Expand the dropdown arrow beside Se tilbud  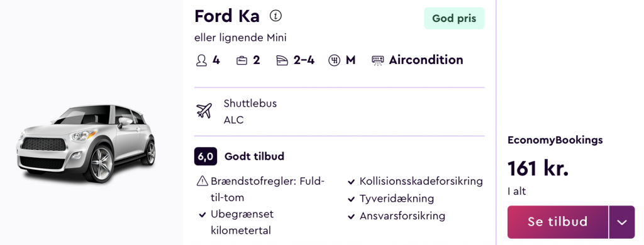pos(622,222)
